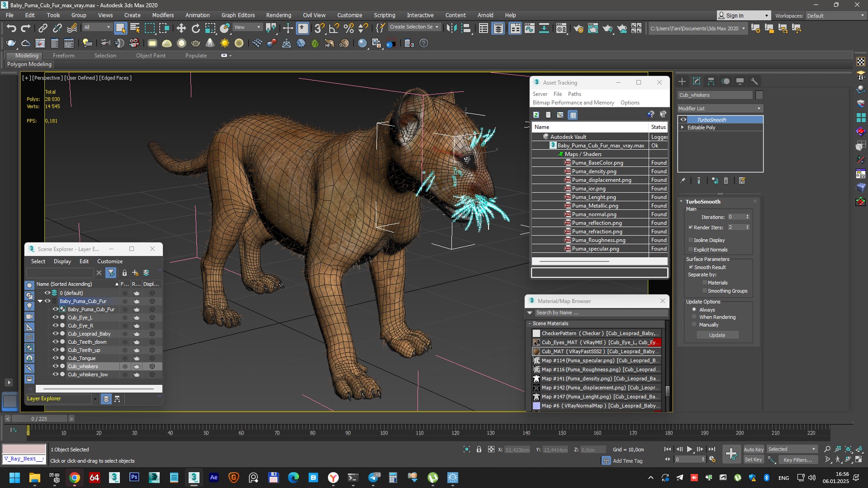Click the Undo arrow icon
The image size is (868, 488).
11,28
